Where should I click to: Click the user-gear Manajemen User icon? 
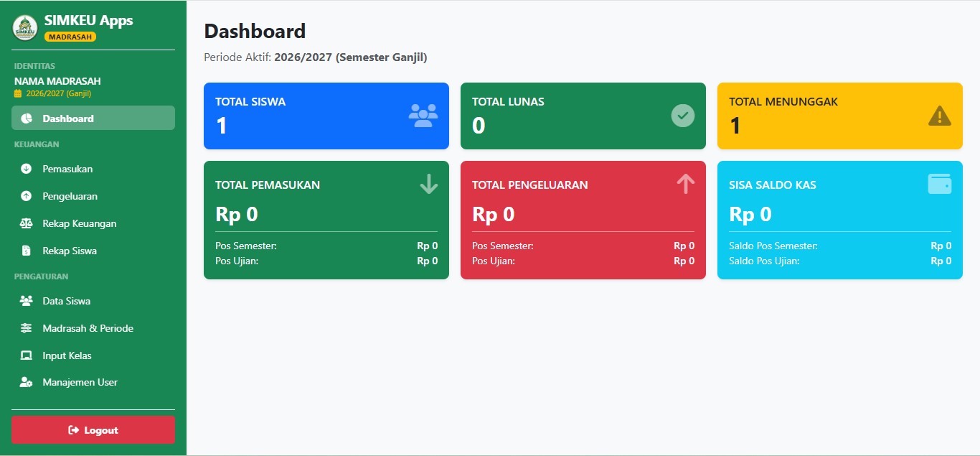click(27, 382)
